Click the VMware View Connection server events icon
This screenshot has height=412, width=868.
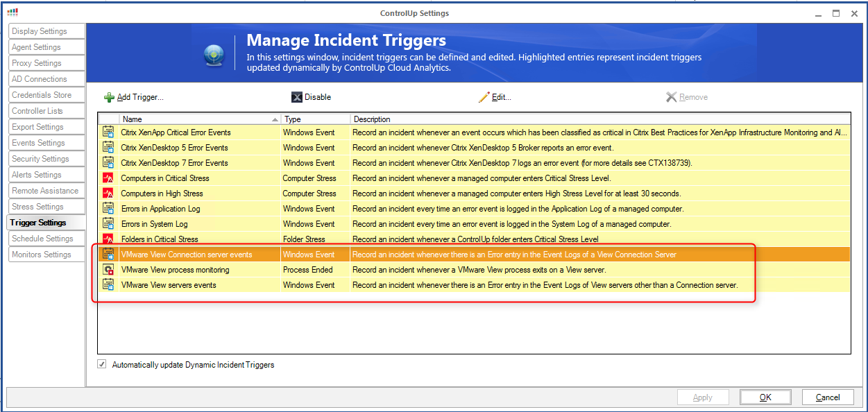pyautogui.click(x=108, y=254)
